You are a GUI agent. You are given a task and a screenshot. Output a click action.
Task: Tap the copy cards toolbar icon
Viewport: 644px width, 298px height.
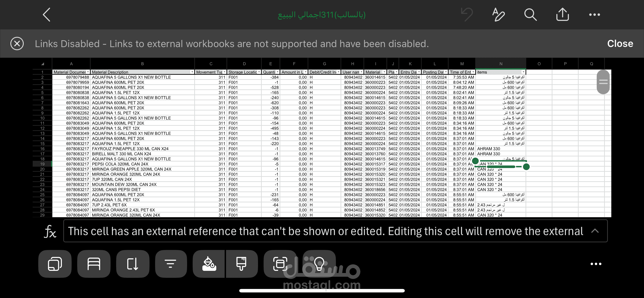(55, 264)
